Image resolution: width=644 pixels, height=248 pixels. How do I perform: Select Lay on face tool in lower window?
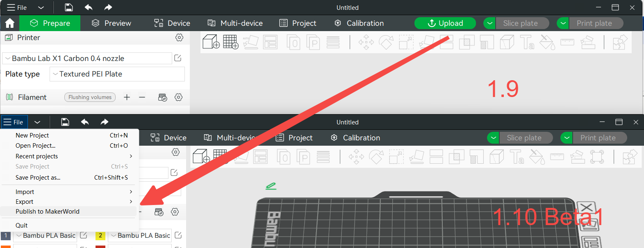coord(416,156)
